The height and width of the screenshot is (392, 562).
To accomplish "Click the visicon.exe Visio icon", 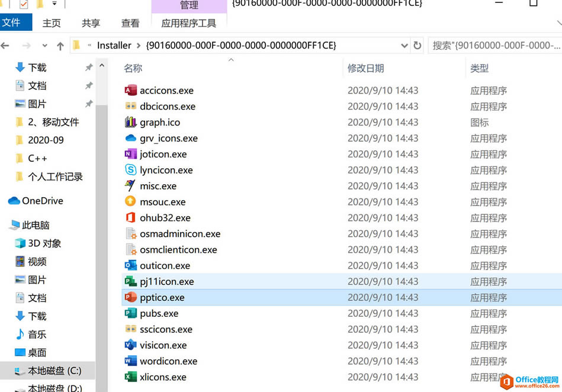I will [130, 345].
